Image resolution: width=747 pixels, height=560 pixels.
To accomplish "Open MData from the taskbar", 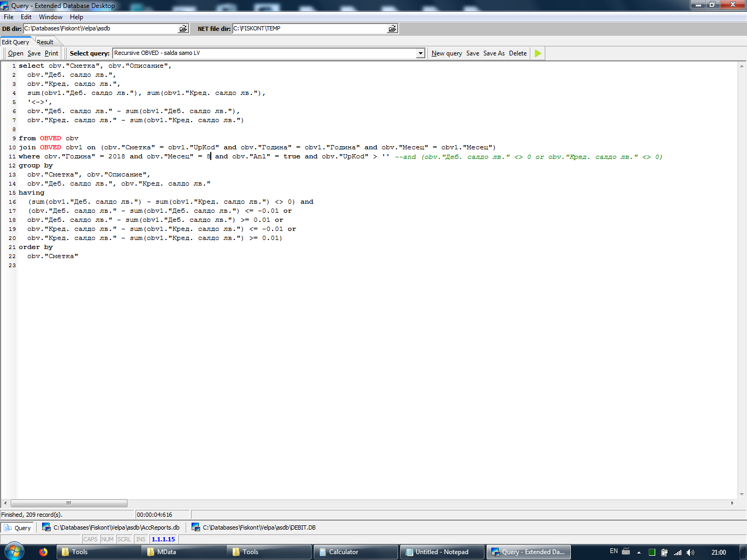I will coord(183,552).
